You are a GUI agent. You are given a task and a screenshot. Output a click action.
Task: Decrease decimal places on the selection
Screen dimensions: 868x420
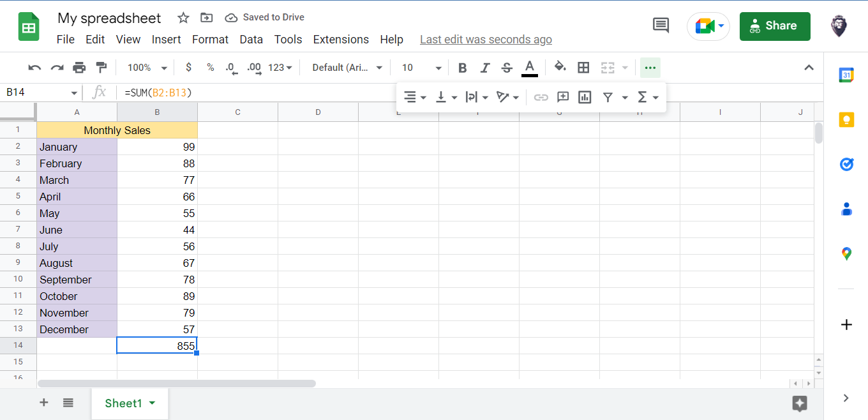[x=230, y=67]
